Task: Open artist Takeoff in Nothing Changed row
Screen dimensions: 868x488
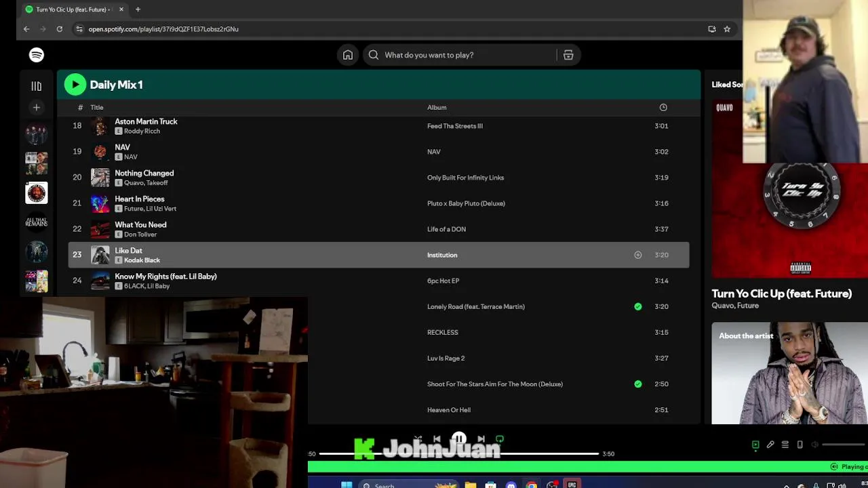Action: coord(156,182)
